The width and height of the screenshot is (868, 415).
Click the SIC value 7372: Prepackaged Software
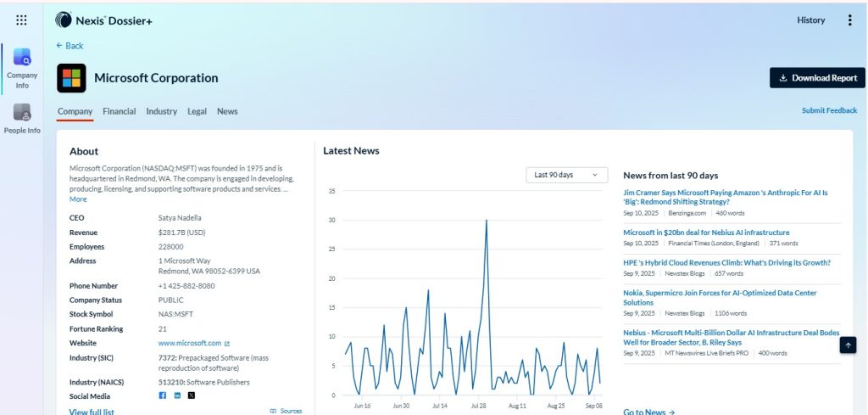click(x=213, y=363)
